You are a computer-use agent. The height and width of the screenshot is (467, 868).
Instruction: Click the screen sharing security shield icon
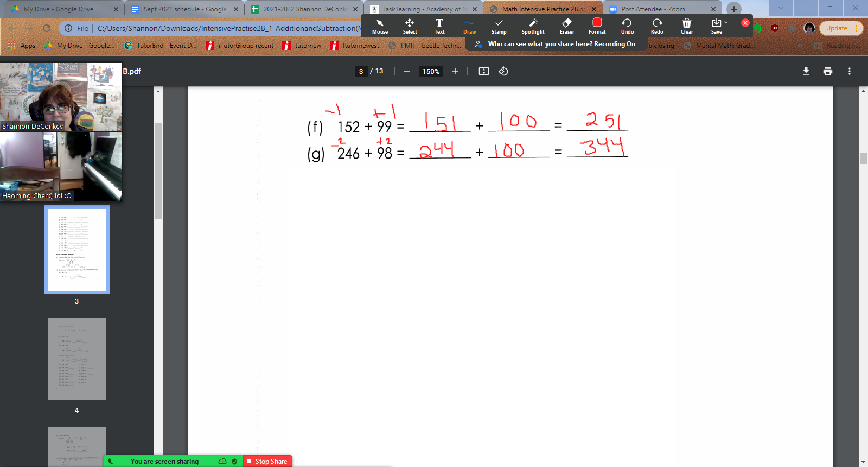pos(234,462)
